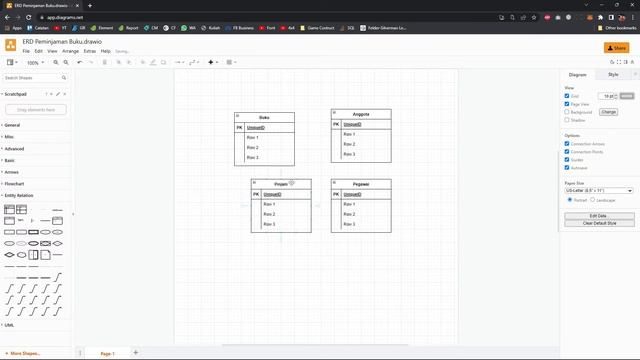640x360 pixels.
Task: Select the double-bar rectangle shape
Action: 33,255
